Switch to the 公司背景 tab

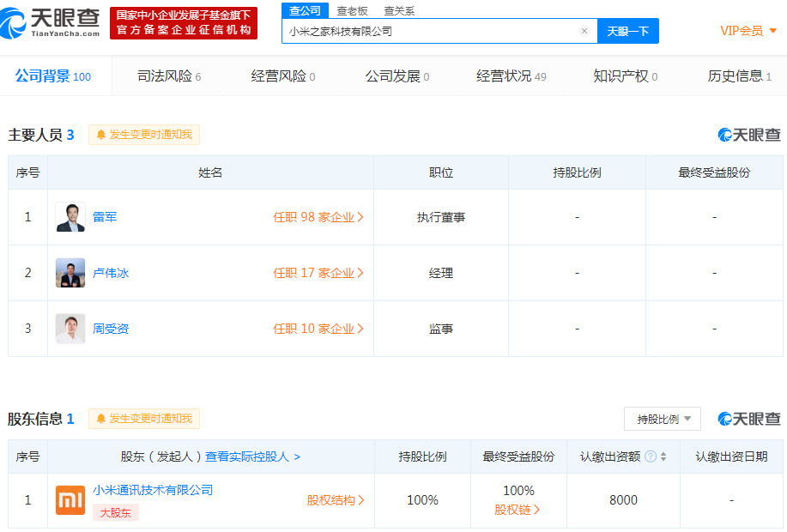[53, 76]
